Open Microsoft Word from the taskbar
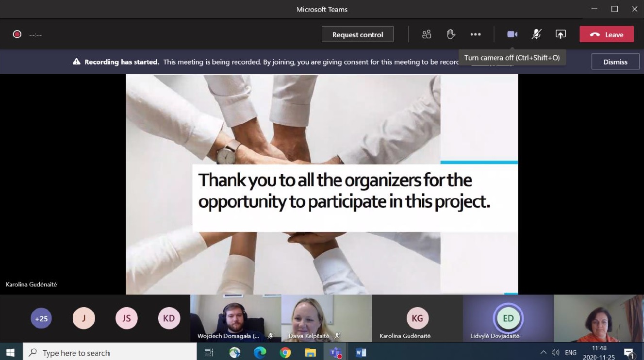The width and height of the screenshot is (644, 360). (x=361, y=353)
